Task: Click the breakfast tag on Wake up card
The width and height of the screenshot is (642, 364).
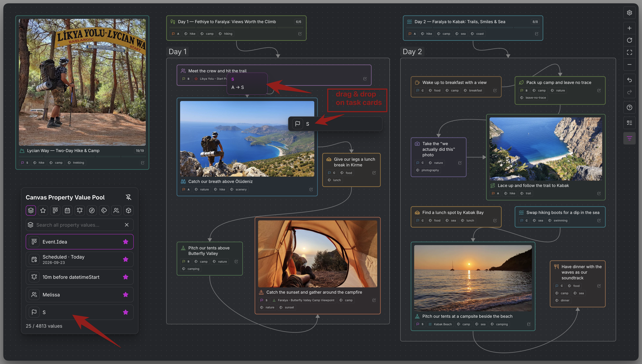Action: click(473, 91)
